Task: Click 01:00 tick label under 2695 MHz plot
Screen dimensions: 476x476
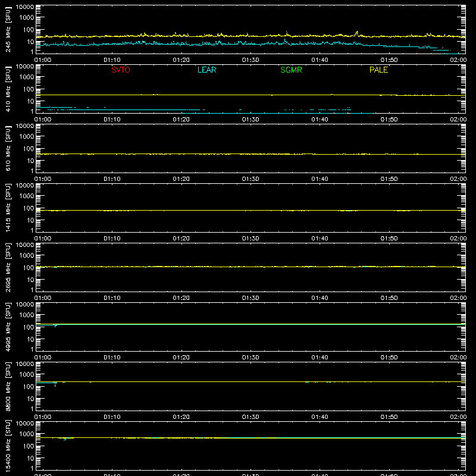Action: (43, 298)
